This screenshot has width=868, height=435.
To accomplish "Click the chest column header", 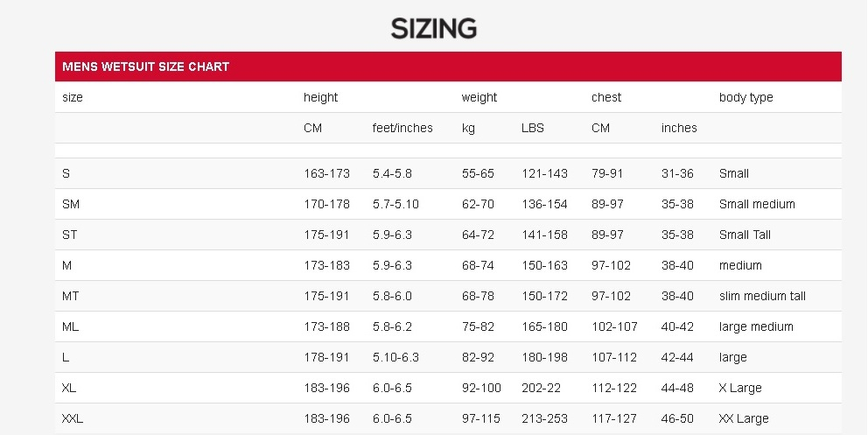I will point(606,97).
